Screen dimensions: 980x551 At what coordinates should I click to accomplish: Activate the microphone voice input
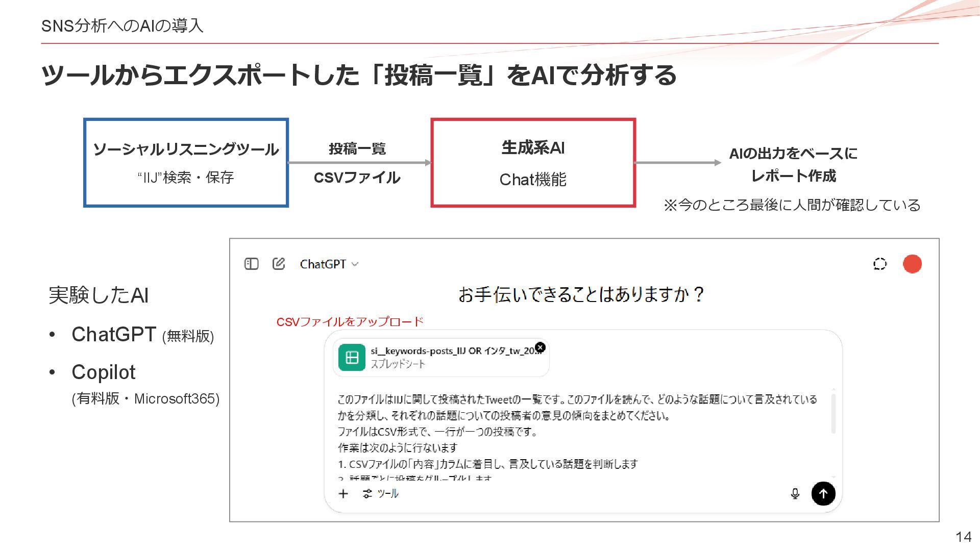[x=795, y=493]
